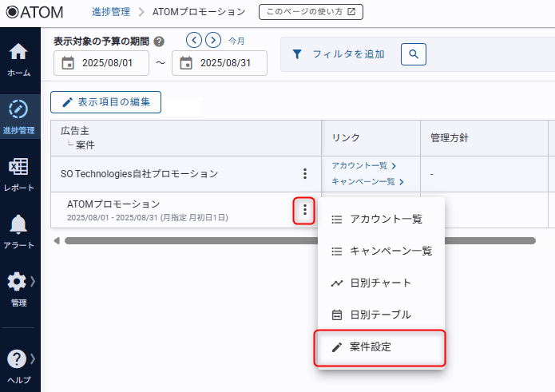Click the 表示項目の編集 button
This screenshot has height=392, width=555.
[105, 102]
